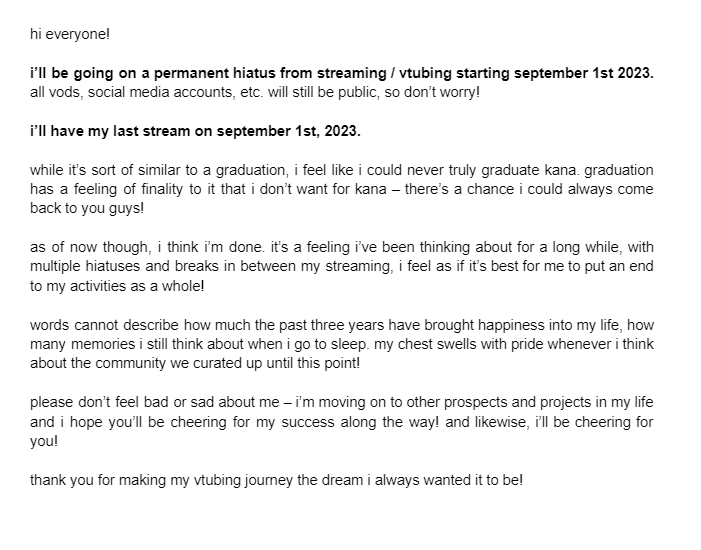Click the line starting 'multiple hiatuses and breaks'
The height and width of the screenshot is (550, 701).
pyautogui.click(x=342, y=267)
